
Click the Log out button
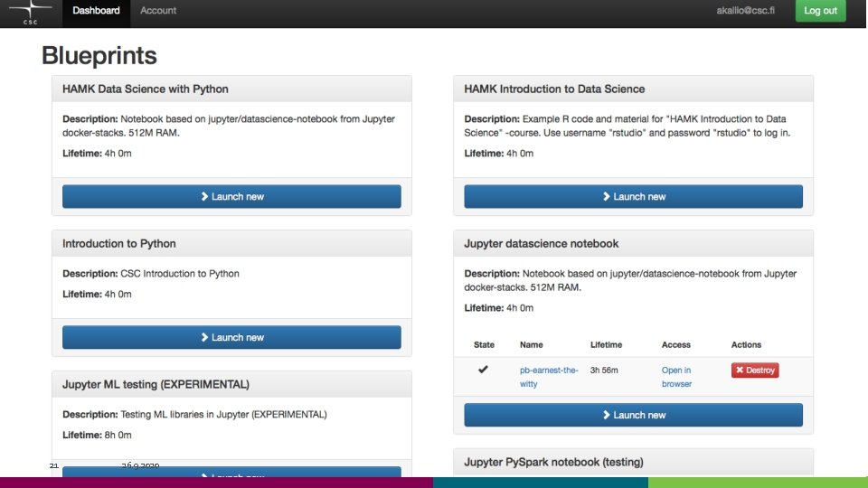pyautogui.click(x=820, y=11)
